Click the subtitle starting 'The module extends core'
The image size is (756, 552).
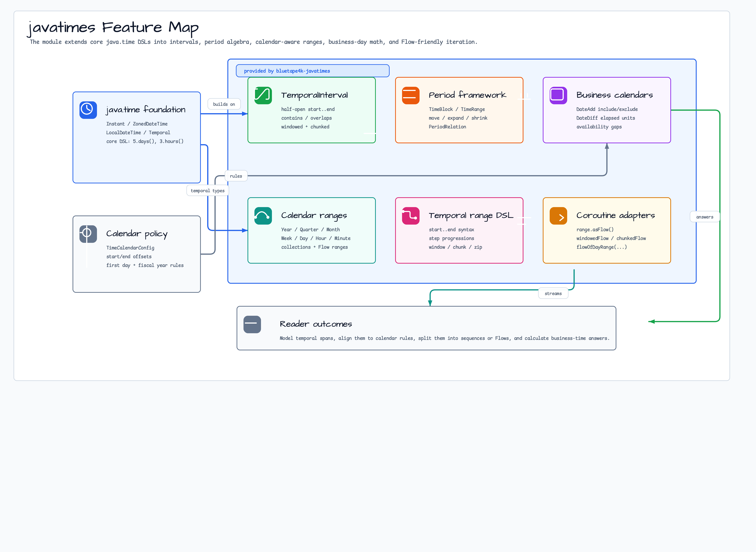pyautogui.click(x=254, y=42)
